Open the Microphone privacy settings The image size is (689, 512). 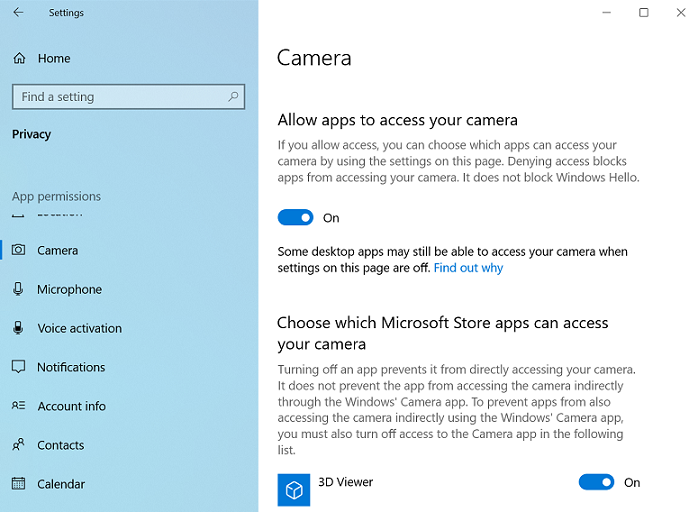[x=69, y=289]
